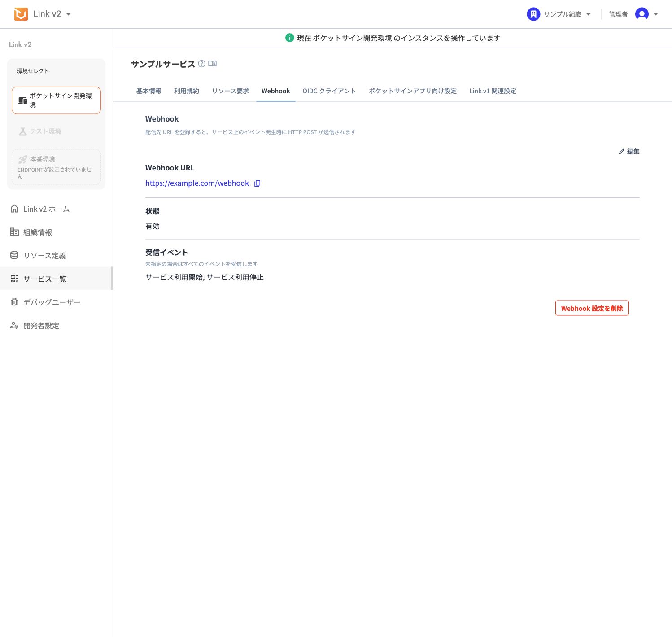The width and height of the screenshot is (672, 637).
Task: Select the Webhook tab
Action: click(x=276, y=91)
